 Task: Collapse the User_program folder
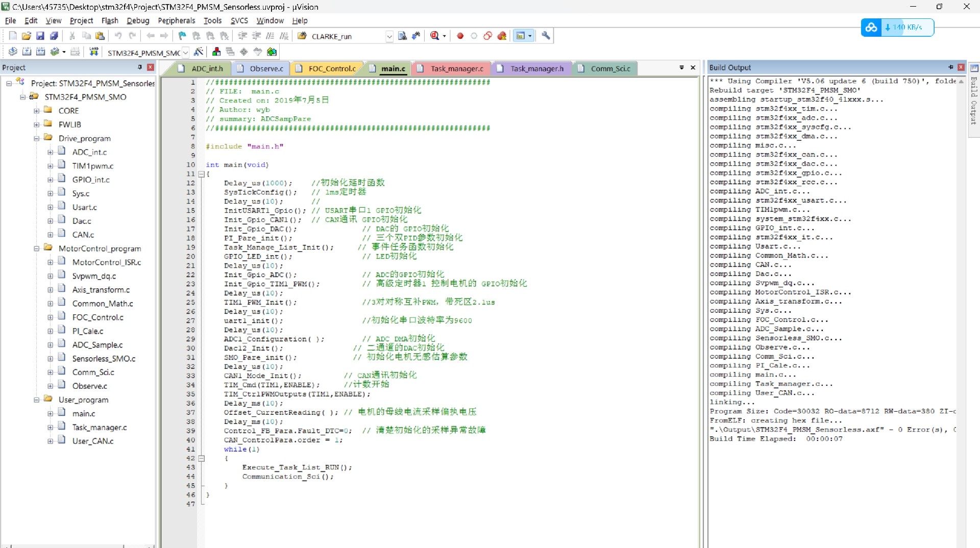pos(37,400)
